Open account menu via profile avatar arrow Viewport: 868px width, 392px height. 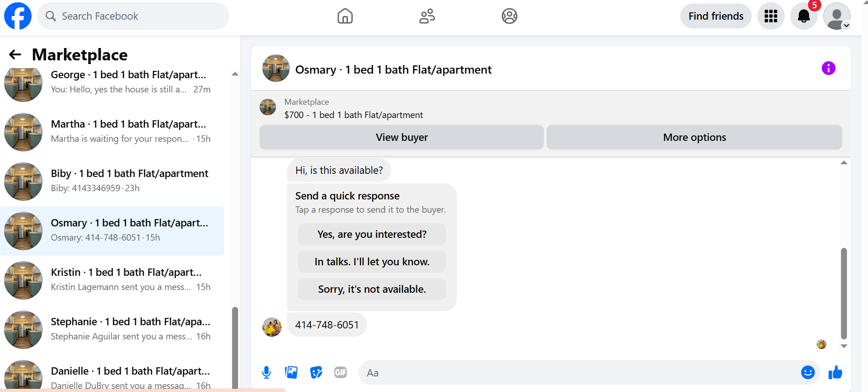[846, 26]
